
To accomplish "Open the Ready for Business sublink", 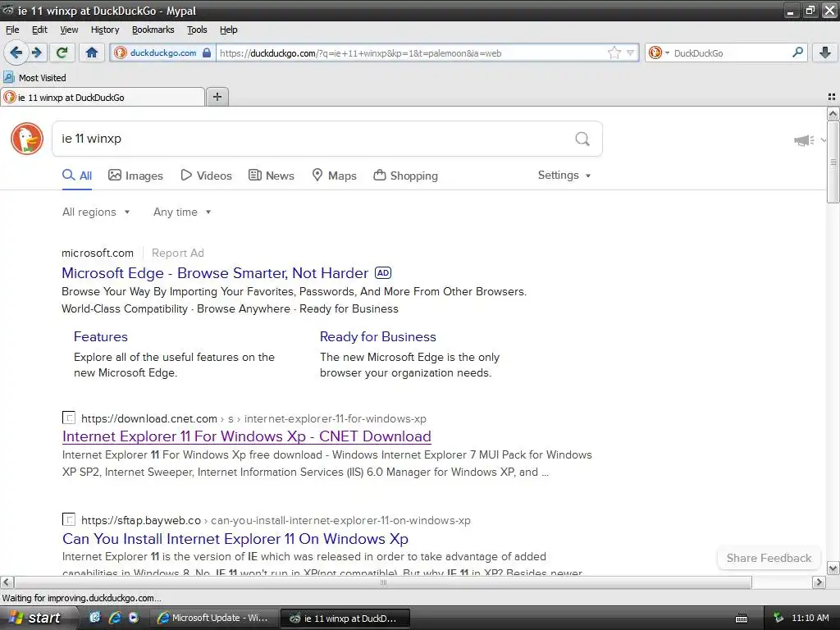I will (x=377, y=337).
